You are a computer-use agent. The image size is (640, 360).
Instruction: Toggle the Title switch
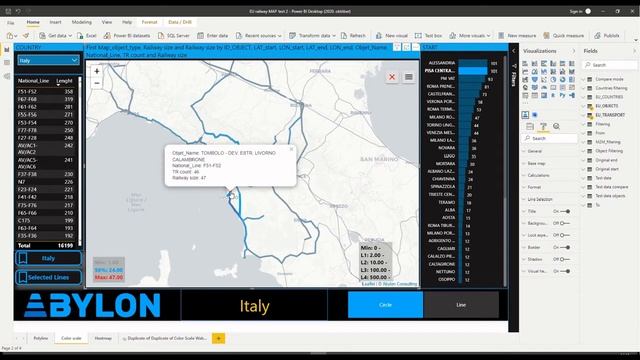click(565, 211)
